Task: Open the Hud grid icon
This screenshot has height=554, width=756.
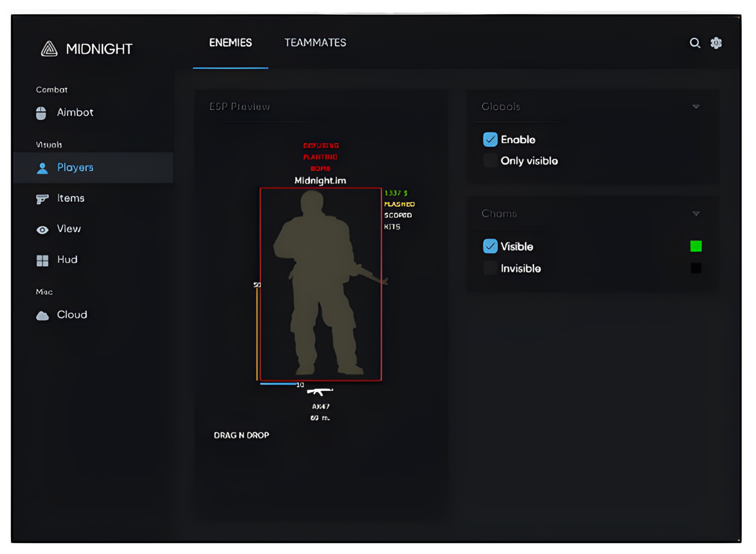Action: [42, 260]
